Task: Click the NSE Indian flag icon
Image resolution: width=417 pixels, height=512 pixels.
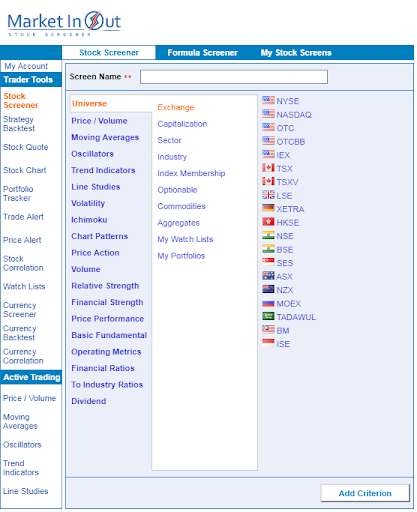Action: coord(268,235)
